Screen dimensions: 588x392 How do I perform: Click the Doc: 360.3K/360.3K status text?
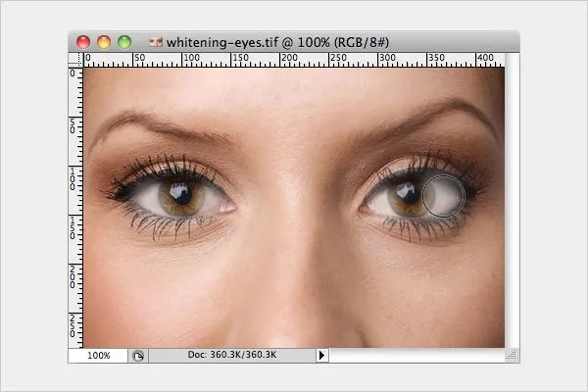pos(232,355)
